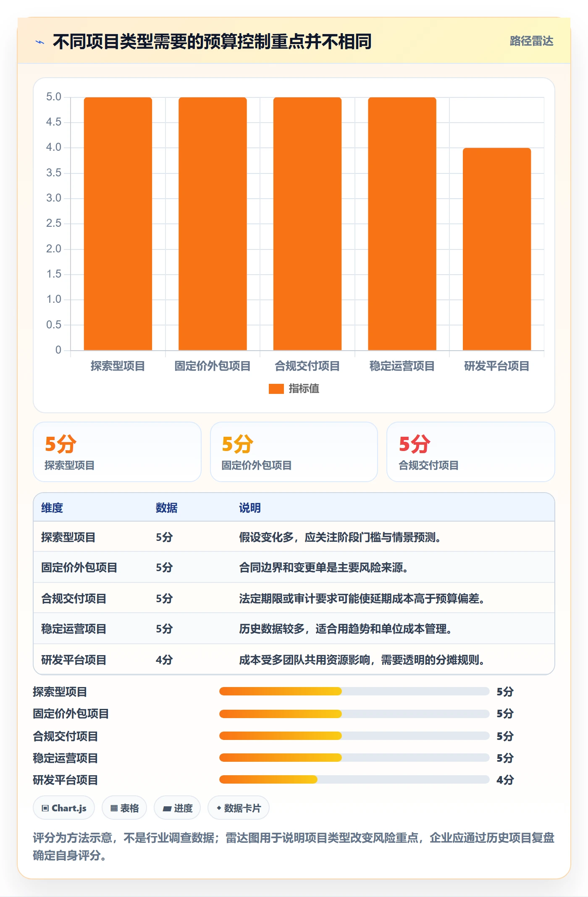588x897 pixels.
Task: Click the 历史数据较多 description cell
Action: [x=346, y=629]
